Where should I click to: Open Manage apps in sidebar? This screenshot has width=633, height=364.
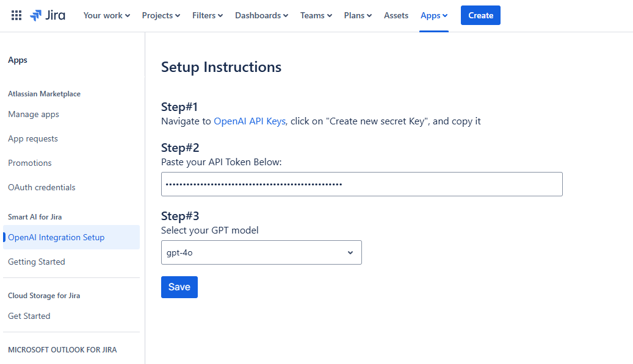(x=34, y=115)
